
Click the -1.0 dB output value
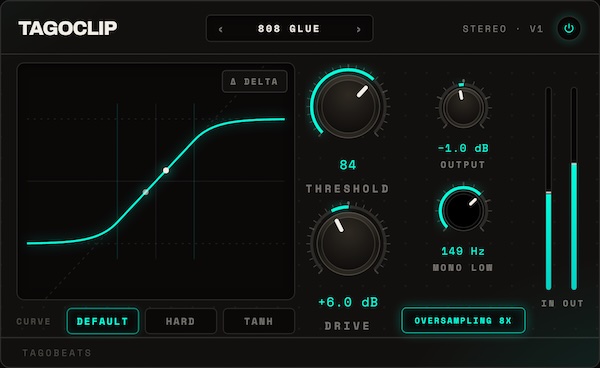463,148
